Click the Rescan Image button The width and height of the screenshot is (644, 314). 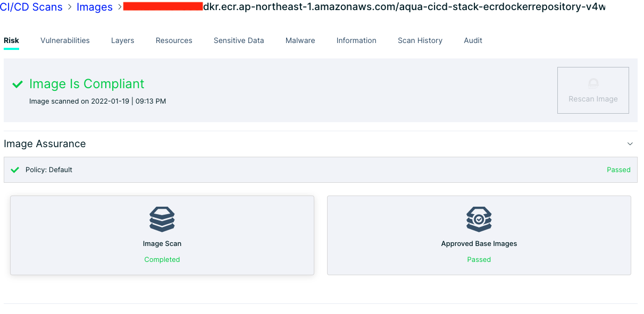pos(593,90)
